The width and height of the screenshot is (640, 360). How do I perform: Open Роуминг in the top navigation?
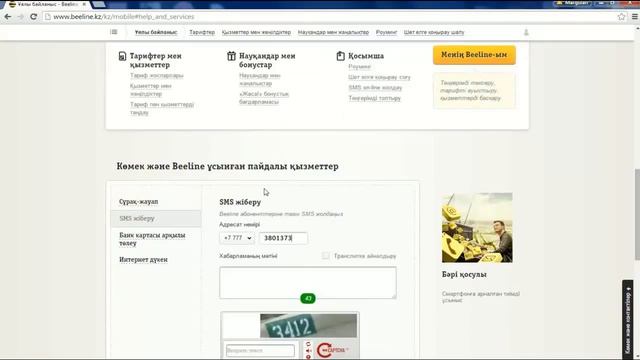(x=387, y=32)
